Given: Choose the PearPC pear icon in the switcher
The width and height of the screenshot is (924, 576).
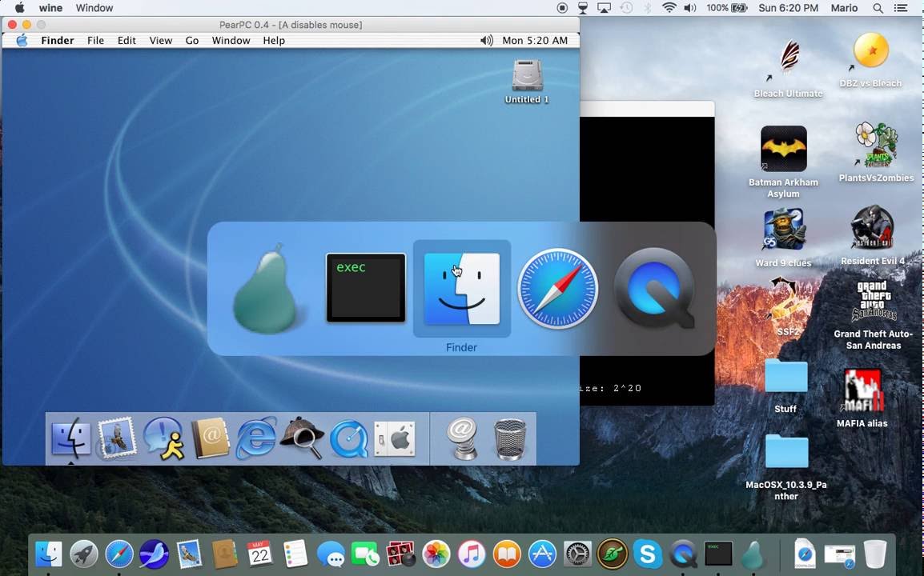Looking at the screenshot, I should [268, 290].
